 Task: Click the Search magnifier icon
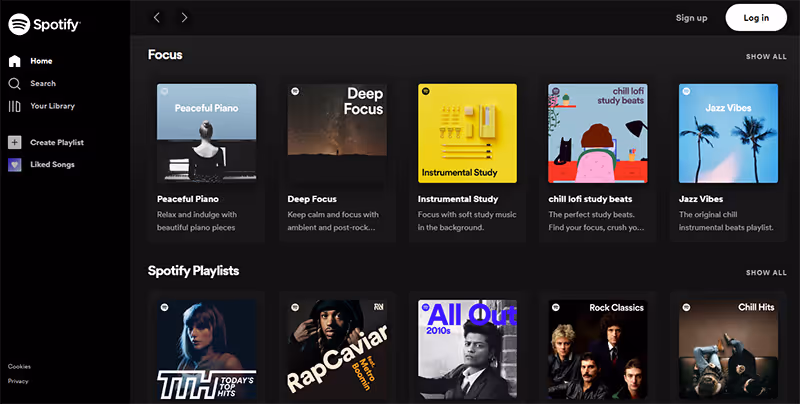(x=14, y=84)
